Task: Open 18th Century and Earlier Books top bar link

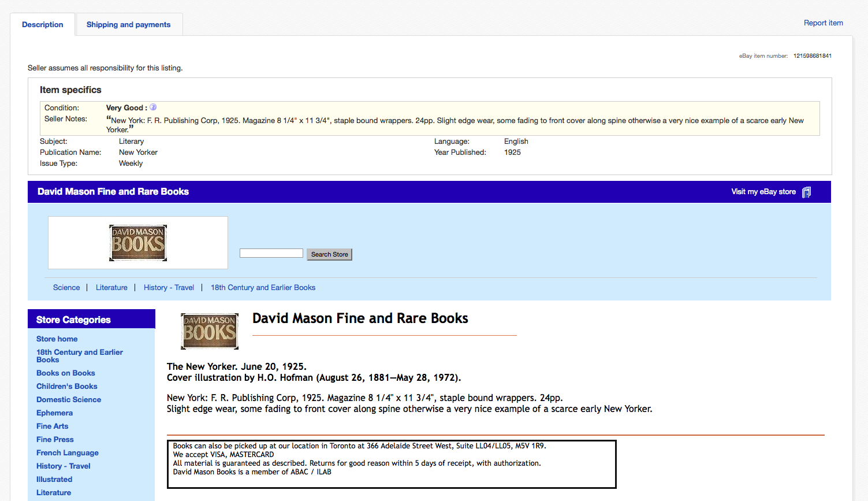Action: (263, 287)
